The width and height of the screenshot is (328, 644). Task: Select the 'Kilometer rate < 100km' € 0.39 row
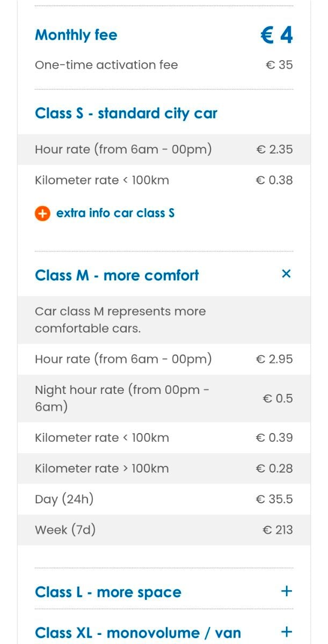[x=164, y=437]
